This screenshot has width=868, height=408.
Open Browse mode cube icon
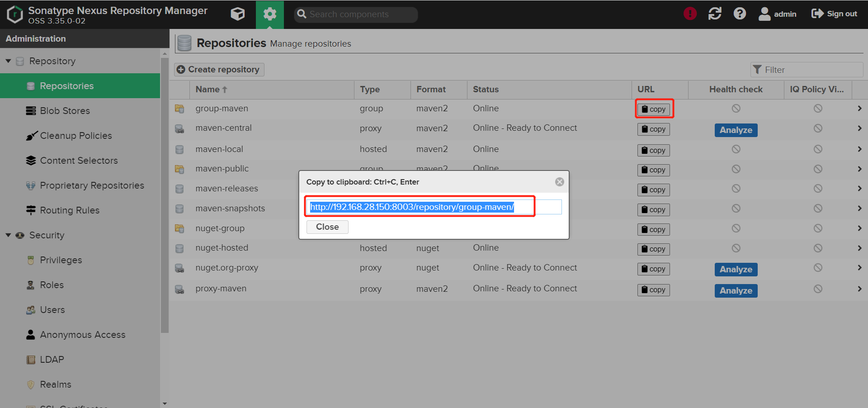237,14
